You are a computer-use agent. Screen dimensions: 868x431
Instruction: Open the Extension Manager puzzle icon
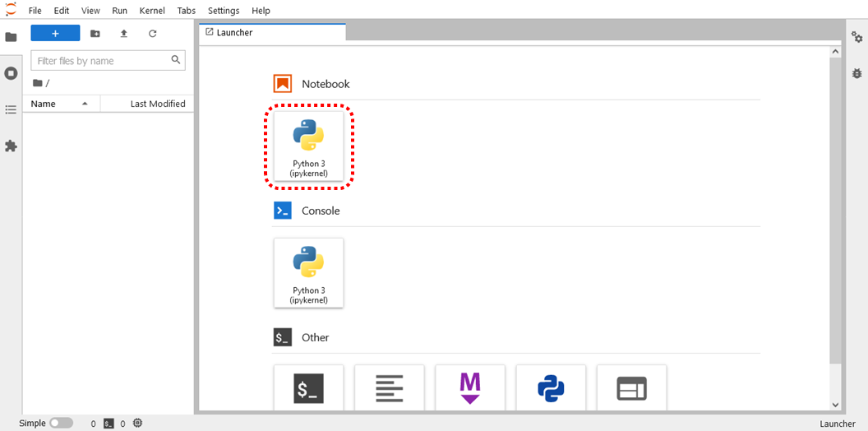pos(11,146)
